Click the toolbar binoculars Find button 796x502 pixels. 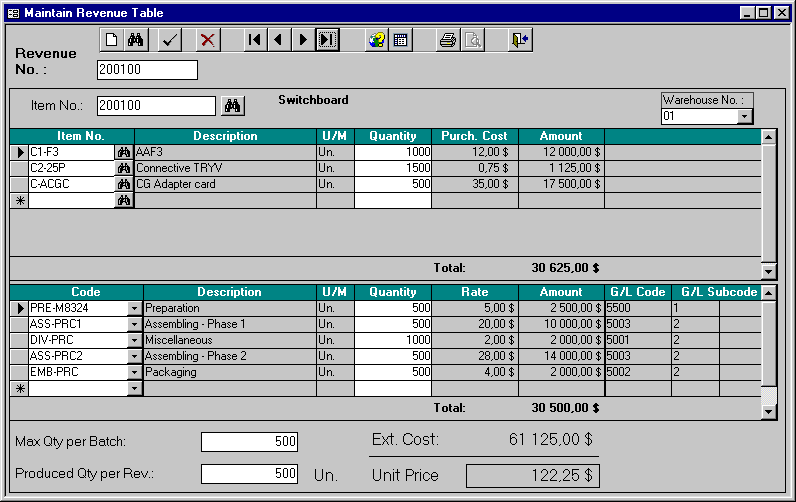coord(136,40)
